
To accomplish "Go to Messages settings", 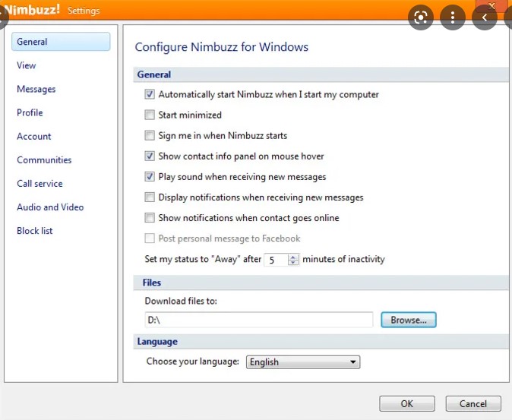I will click(x=36, y=89).
